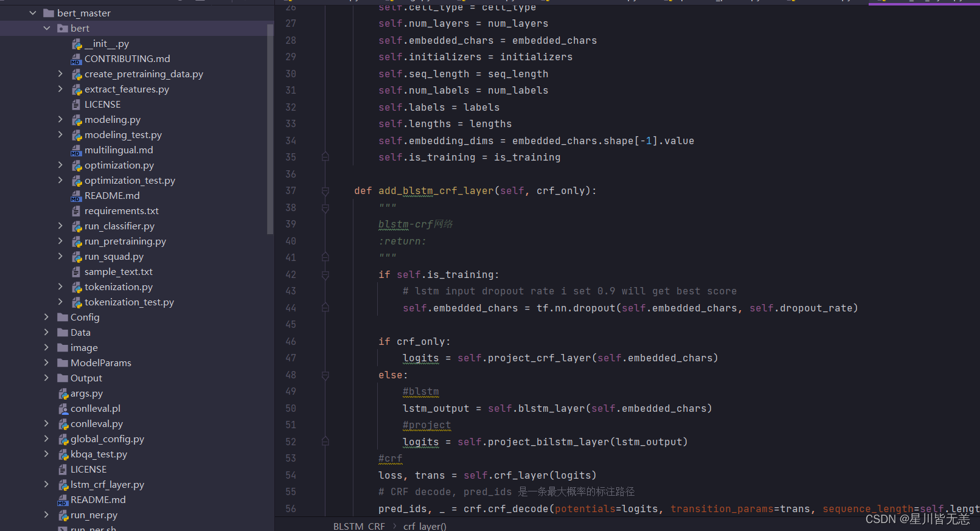This screenshot has height=531, width=980.
Task: Expand the image folder arrow
Action: click(47, 347)
